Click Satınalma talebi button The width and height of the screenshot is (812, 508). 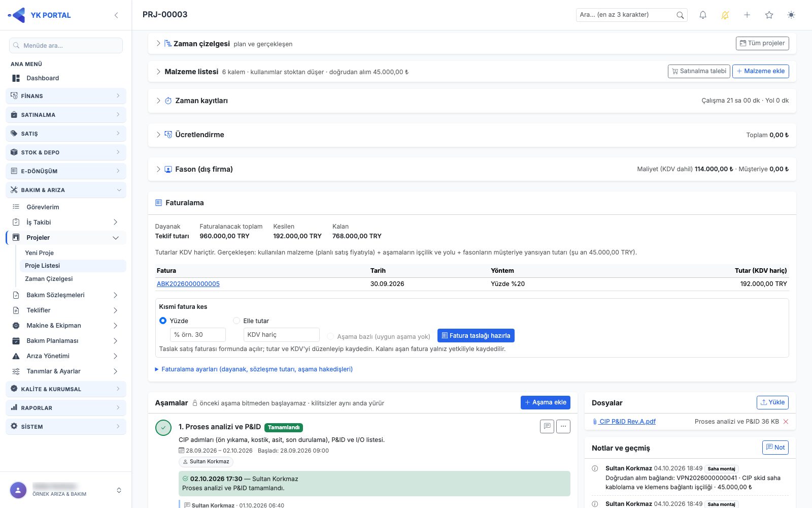pyautogui.click(x=699, y=71)
